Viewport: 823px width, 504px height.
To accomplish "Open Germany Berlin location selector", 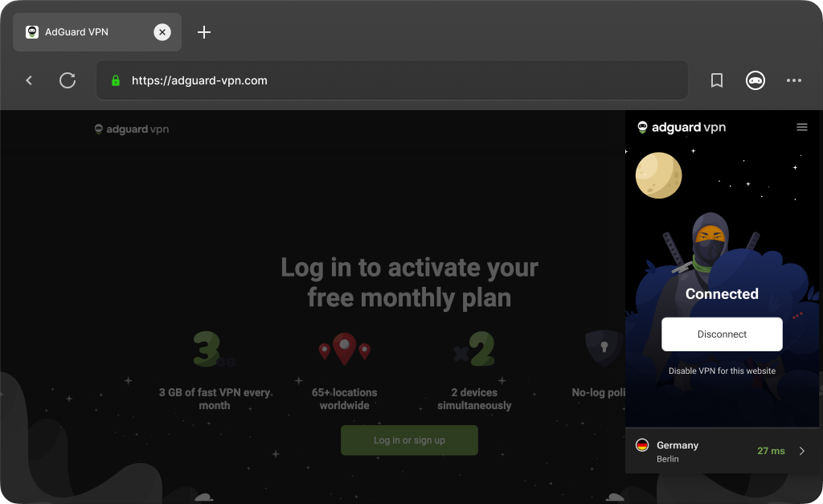I will click(722, 451).
